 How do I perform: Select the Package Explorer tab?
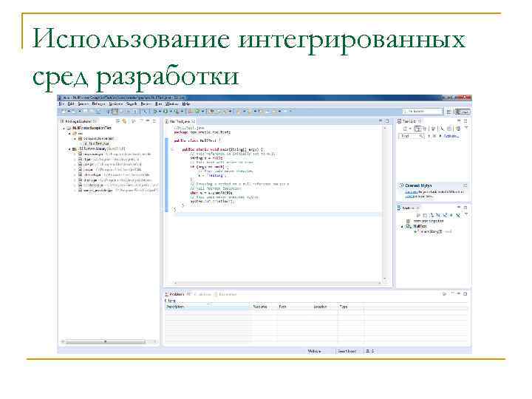(x=78, y=121)
